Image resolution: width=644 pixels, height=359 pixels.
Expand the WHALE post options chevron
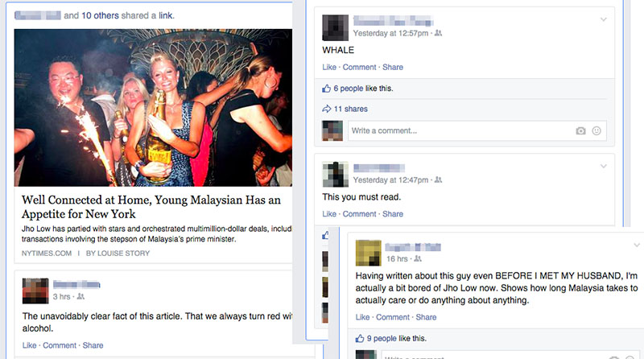pos(603,19)
